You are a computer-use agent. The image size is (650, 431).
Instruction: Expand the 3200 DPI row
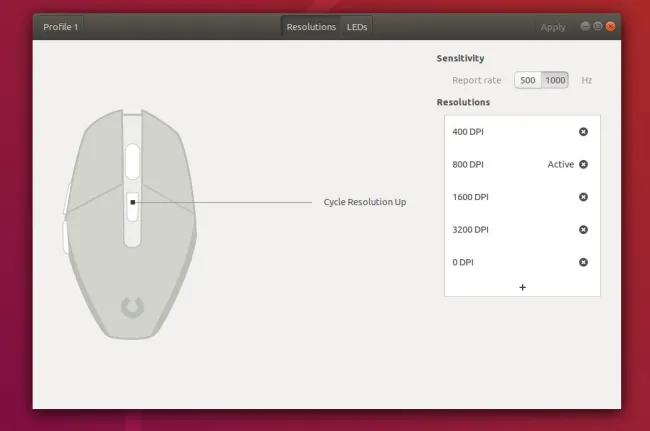coord(500,229)
